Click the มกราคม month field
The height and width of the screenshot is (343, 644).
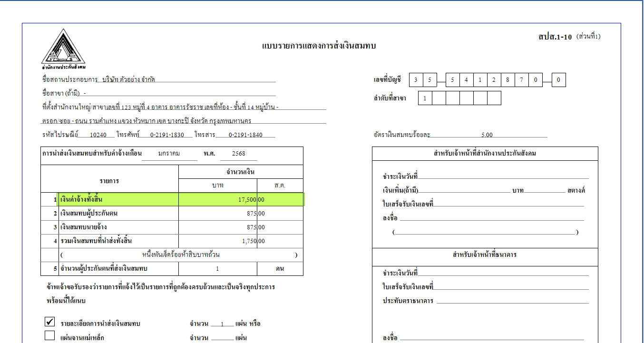(x=169, y=154)
